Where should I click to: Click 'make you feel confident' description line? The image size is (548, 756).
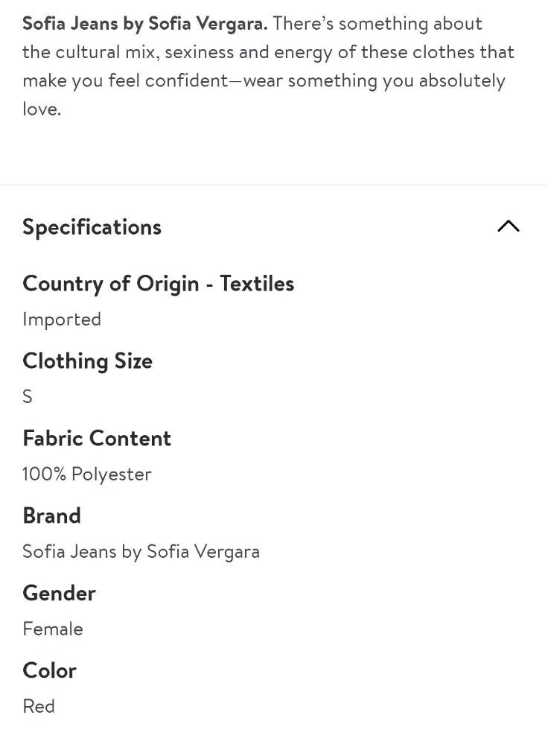point(264,80)
